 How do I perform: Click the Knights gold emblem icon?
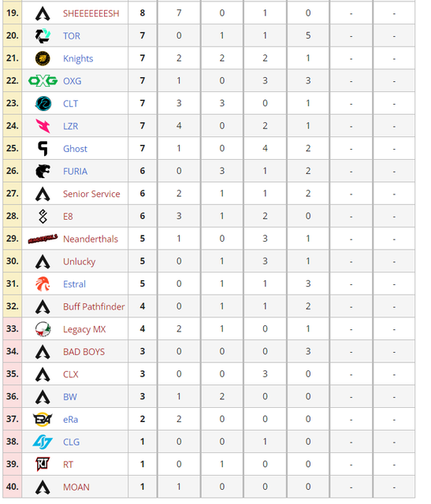coord(43,58)
